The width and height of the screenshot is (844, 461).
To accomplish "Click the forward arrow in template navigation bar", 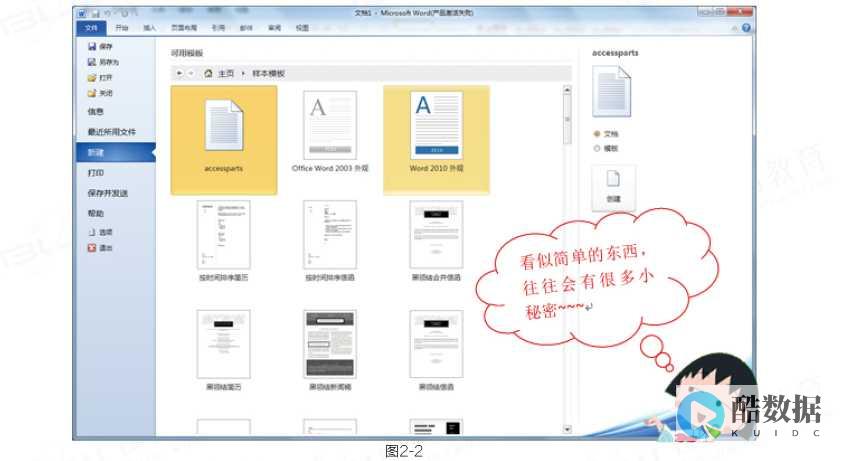I will point(191,73).
